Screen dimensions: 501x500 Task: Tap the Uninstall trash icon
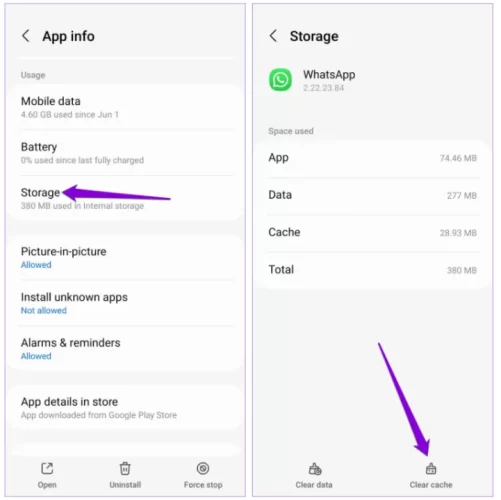coord(125,468)
